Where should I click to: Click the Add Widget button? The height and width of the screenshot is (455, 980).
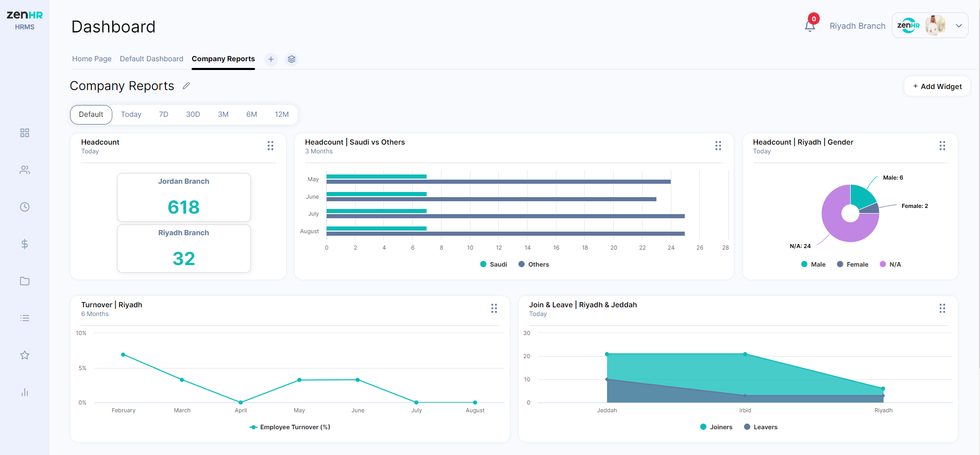tap(937, 86)
